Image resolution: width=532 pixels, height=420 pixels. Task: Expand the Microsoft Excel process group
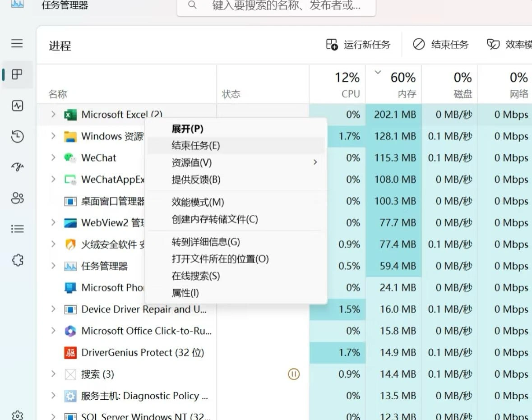tap(54, 114)
